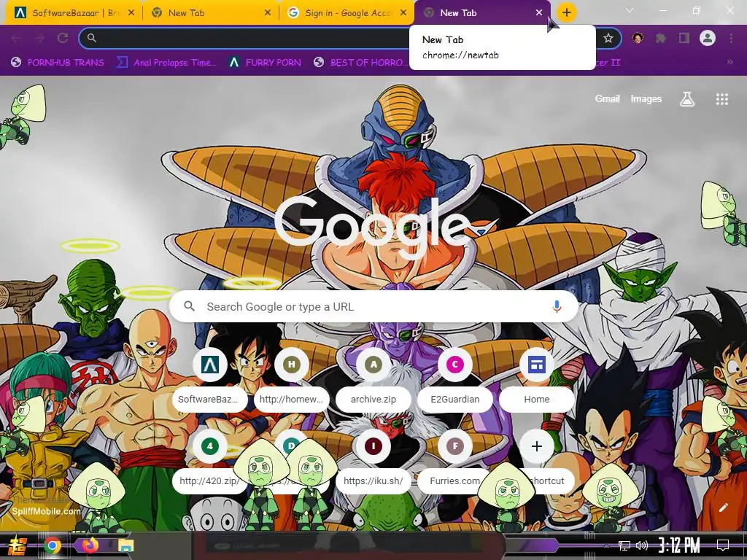Open the network icon in system tray
This screenshot has height=560, width=747.
click(624, 545)
